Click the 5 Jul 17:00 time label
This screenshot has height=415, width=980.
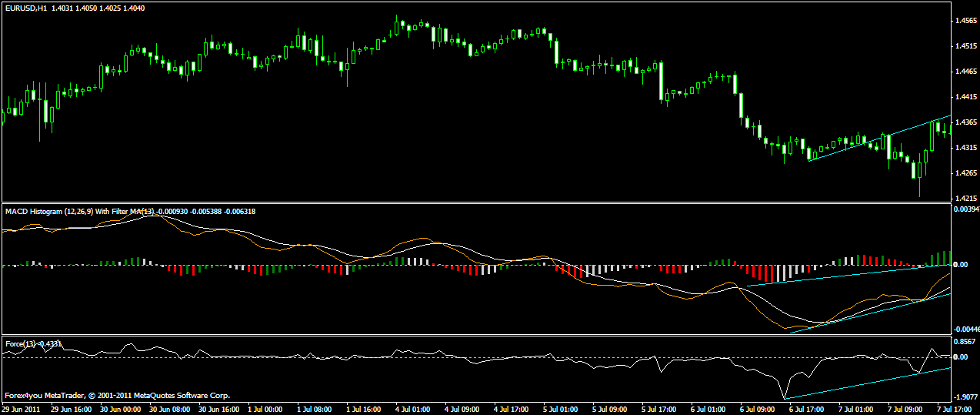(x=658, y=410)
